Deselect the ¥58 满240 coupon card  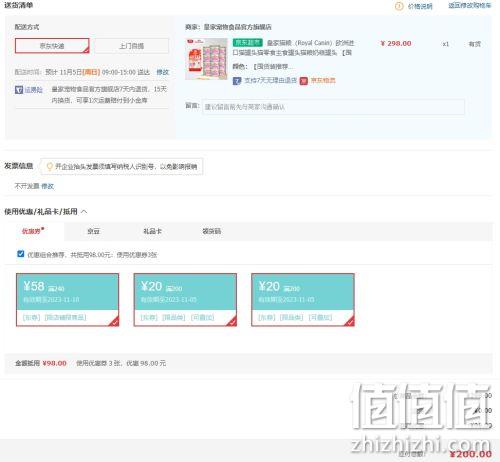[68, 300]
